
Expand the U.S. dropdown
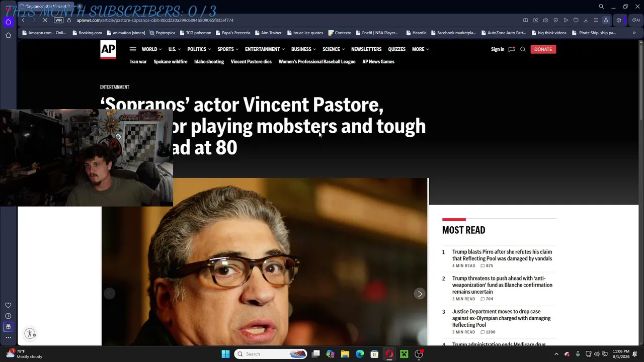pos(175,49)
